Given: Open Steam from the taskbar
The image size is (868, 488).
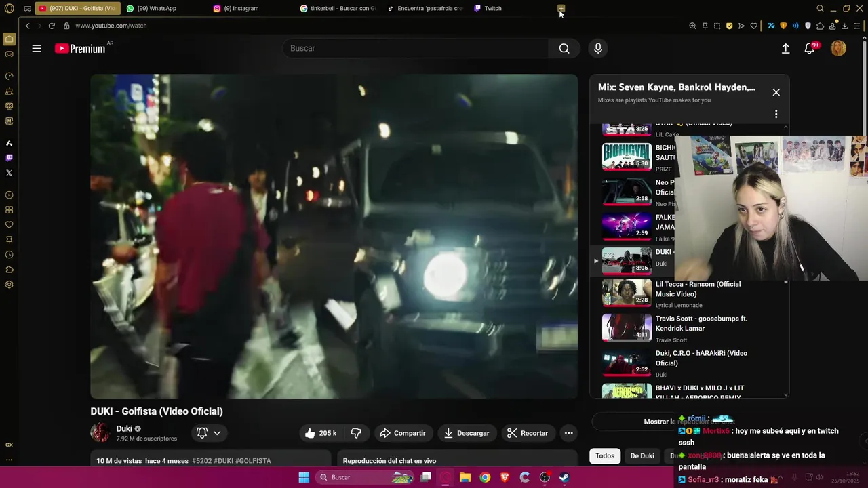Looking at the screenshot, I should tap(564, 477).
